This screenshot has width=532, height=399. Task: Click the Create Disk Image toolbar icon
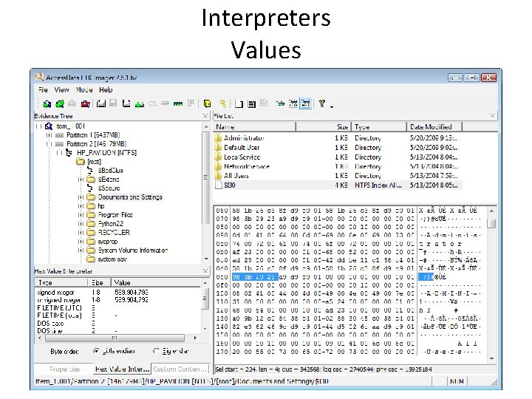click(100, 103)
